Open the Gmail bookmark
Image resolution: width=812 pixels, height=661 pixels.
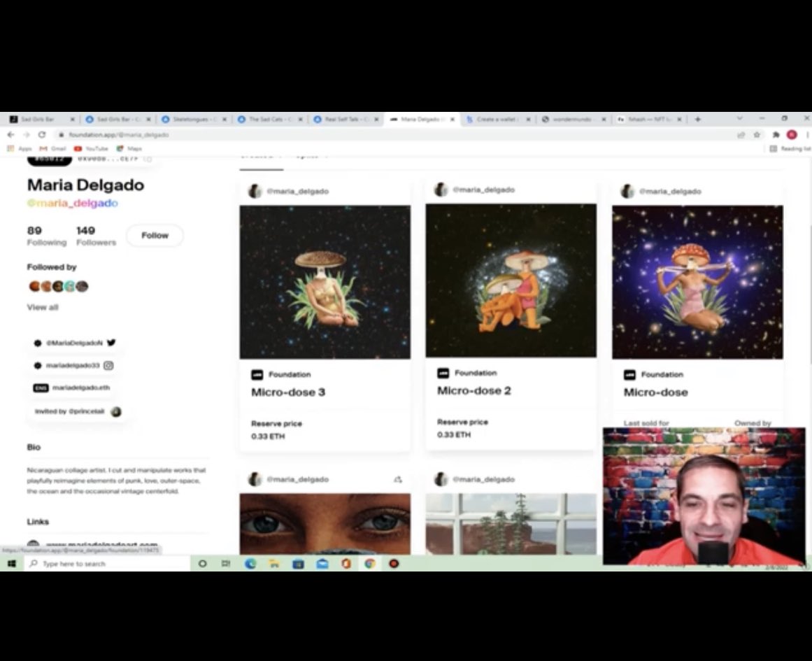52,149
